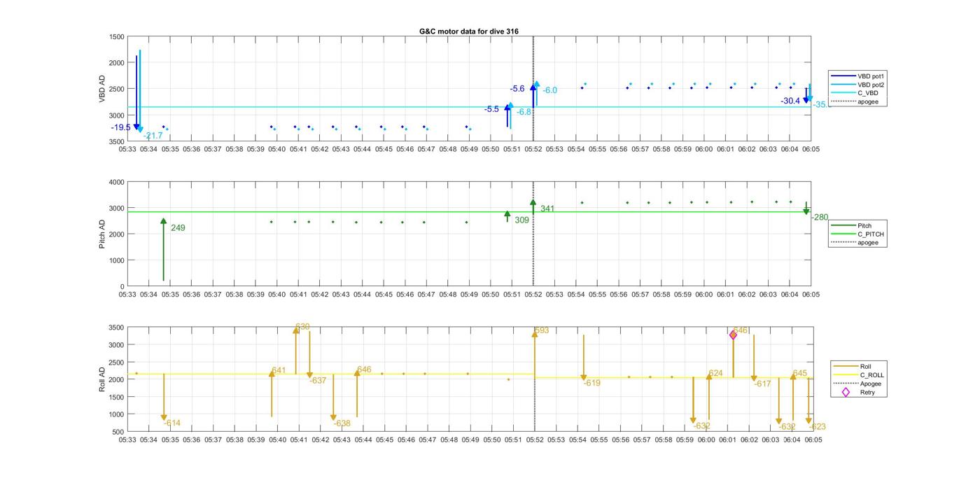This screenshot has width=980, height=485.
Task: Click the "645" roll data label
Action: (800, 373)
